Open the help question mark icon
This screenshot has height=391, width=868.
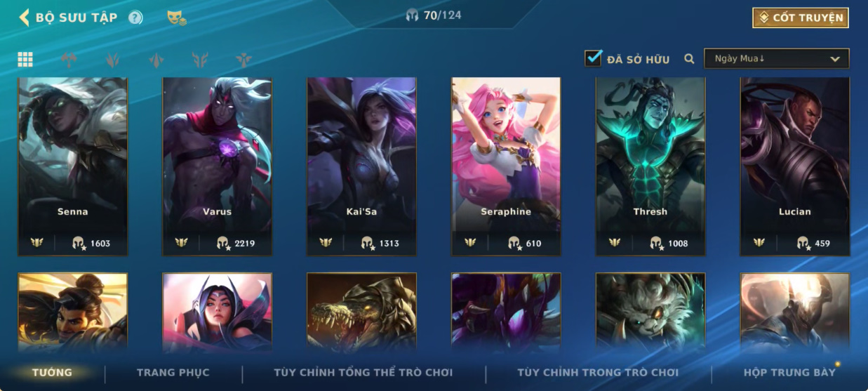(x=135, y=18)
